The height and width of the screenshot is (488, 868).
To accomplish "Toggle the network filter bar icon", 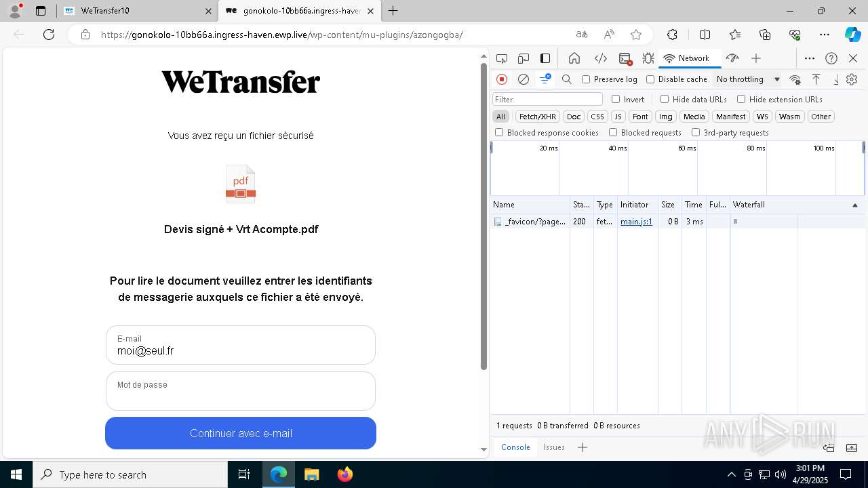I will tap(545, 79).
